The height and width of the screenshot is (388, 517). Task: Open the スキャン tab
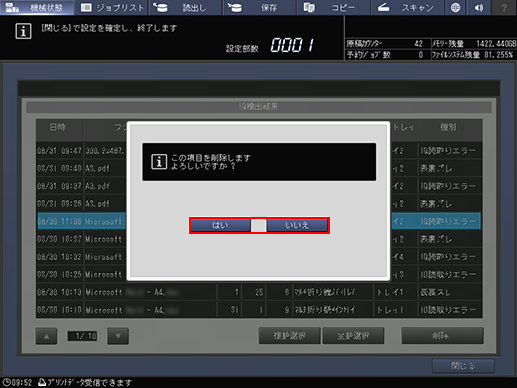(408, 7)
